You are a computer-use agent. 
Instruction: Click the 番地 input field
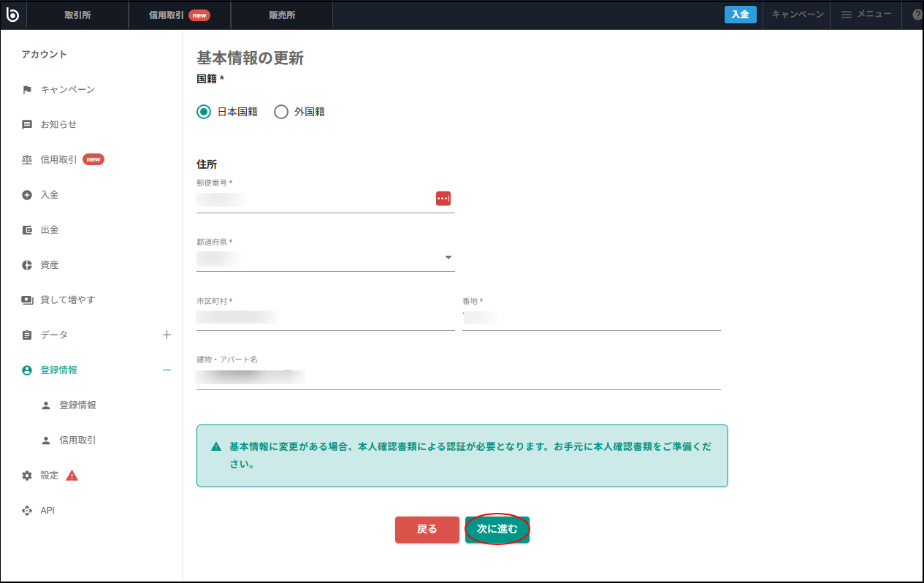592,318
